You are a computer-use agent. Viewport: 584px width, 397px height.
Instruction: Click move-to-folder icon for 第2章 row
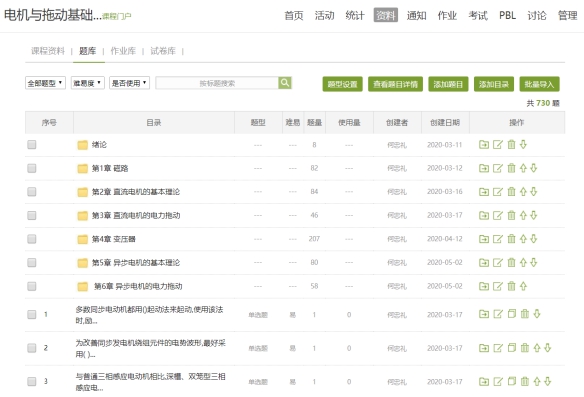(484, 192)
